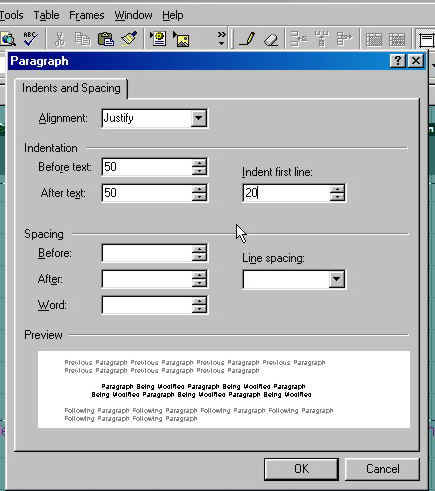435x491 pixels.
Task: Close the Paragraph dialog with X
Action: coord(416,61)
